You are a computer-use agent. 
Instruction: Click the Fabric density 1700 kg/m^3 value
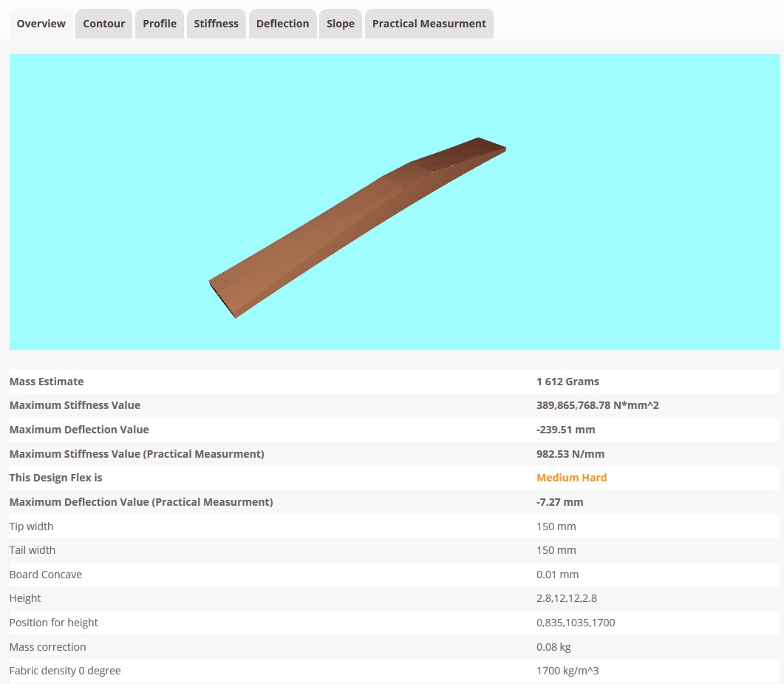pyautogui.click(x=567, y=671)
